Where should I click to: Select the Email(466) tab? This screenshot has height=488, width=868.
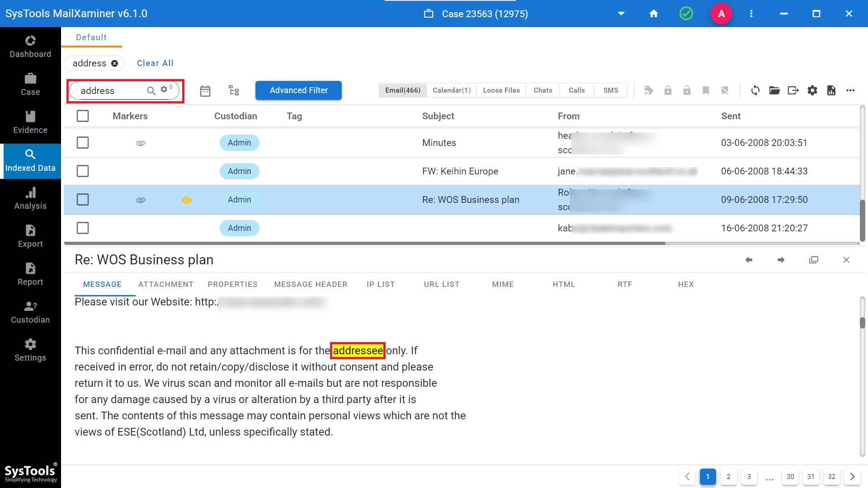[403, 90]
